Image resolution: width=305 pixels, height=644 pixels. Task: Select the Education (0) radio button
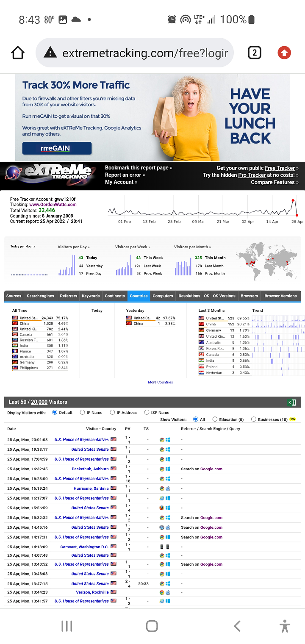[215, 419]
